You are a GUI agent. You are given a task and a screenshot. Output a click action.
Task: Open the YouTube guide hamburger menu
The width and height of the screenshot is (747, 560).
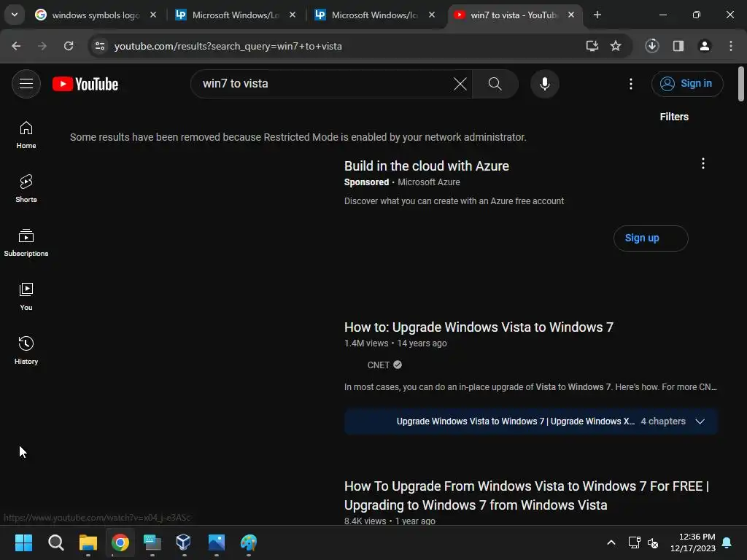pos(26,84)
